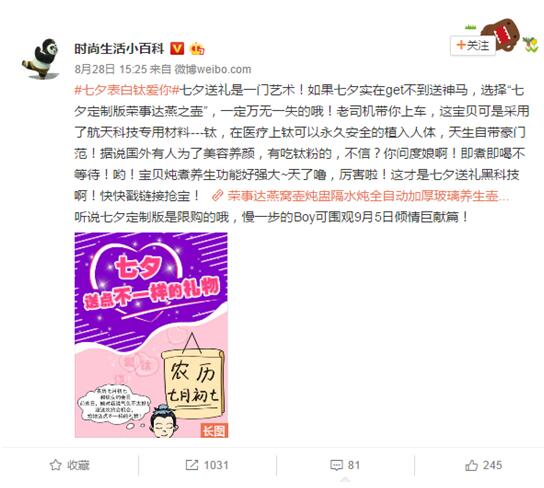Click the link paperclip icon
This screenshot has height=488, width=544.
pos(217,196)
